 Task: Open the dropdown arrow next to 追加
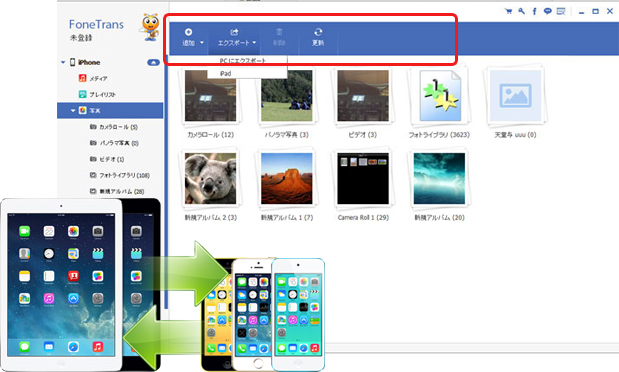click(x=202, y=43)
